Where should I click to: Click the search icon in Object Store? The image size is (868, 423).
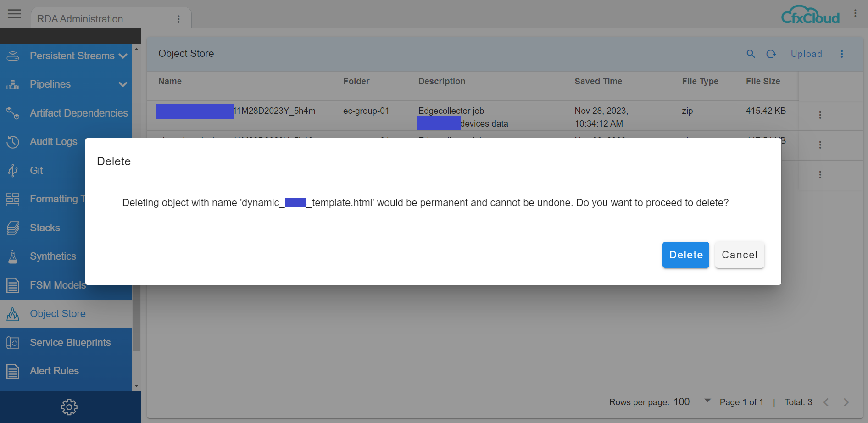click(751, 54)
